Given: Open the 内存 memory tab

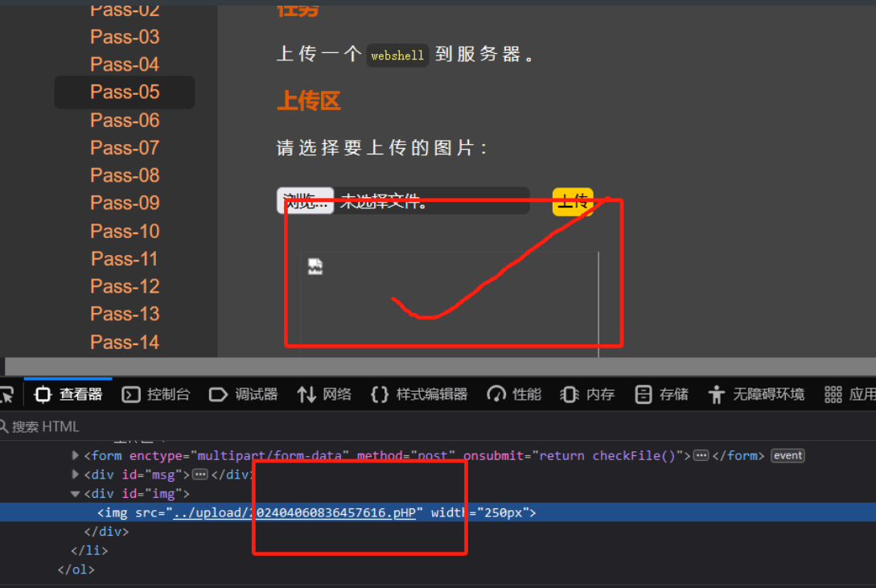Looking at the screenshot, I should tap(587, 395).
